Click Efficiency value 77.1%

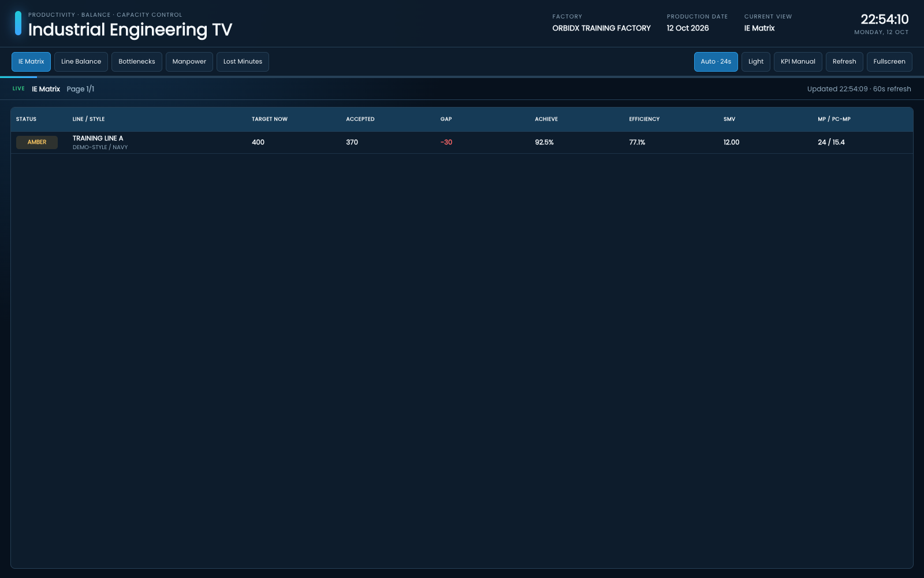point(637,142)
